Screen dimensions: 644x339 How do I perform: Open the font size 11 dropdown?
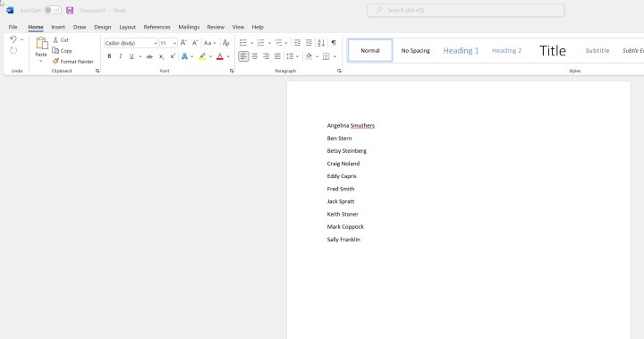(x=174, y=43)
